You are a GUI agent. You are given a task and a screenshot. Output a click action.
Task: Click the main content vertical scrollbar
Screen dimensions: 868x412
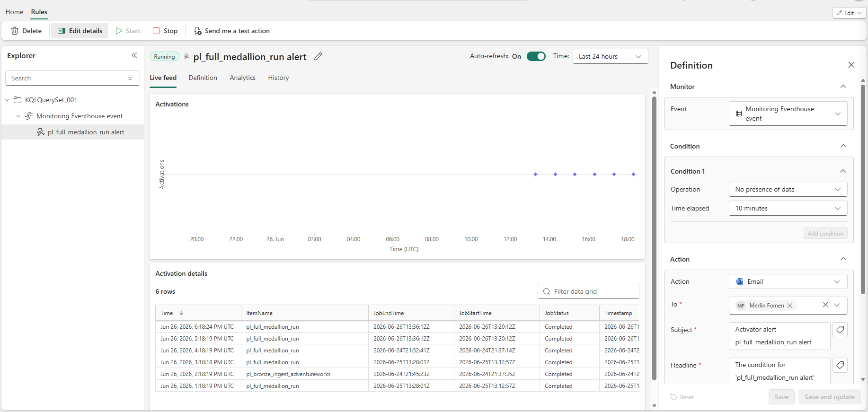pos(654,238)
